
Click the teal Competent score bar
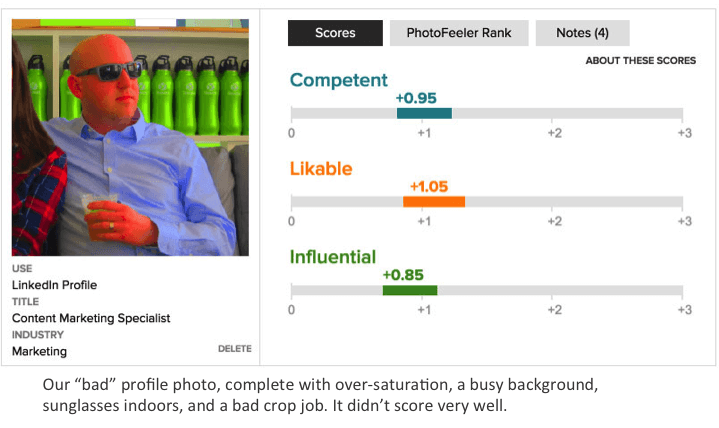click(424, 113)
